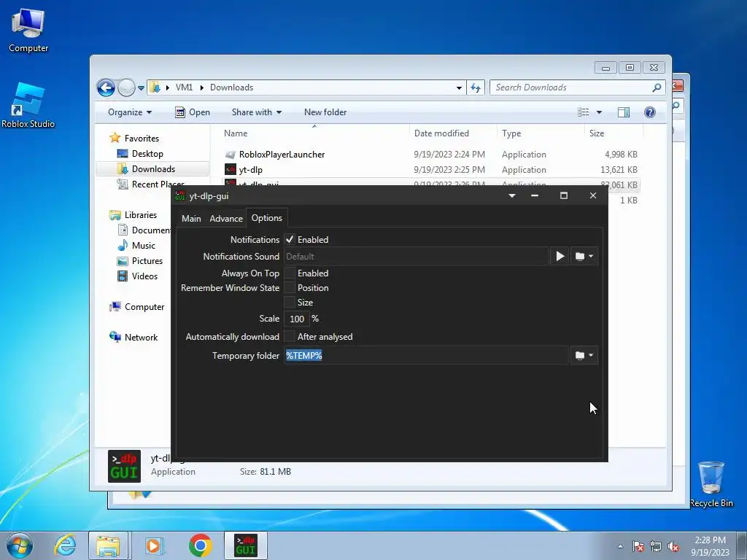Open the Organize menu
The width and height of the screenshot is (747, 560).
130,112
